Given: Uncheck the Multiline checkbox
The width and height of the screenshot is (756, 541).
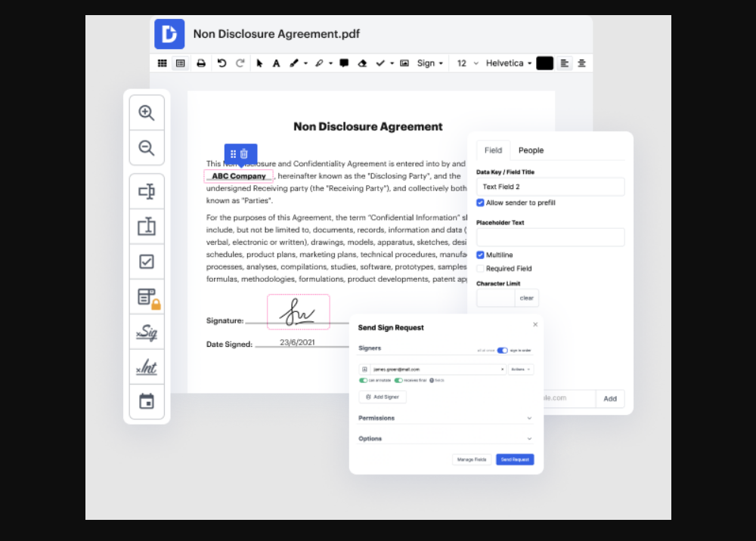Looking at the screenshot, I should pyautogui.click(x=479, y=255).
